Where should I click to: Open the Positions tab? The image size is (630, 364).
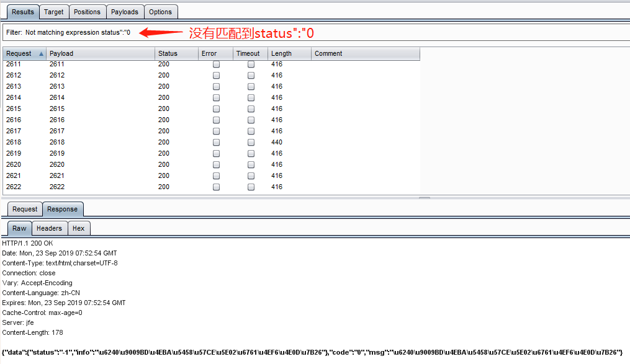[x=87, y=12]
